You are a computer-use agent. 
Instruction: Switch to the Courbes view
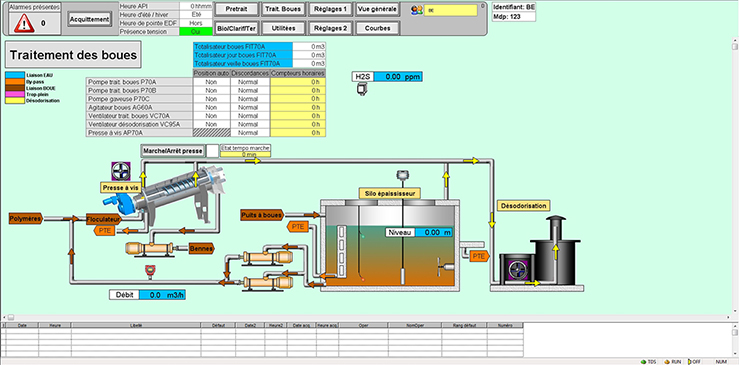tap(378, 28)
